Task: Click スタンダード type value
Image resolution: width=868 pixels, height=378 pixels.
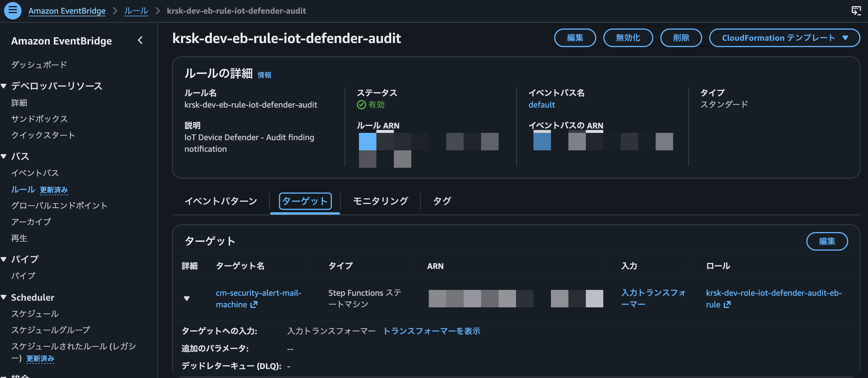Action: (x=724, y=104)
